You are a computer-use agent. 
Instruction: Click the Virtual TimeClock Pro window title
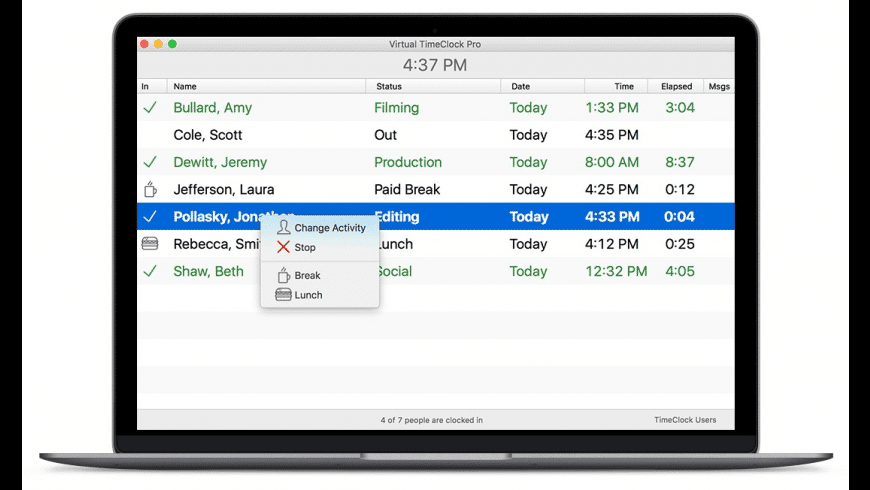click(435, 44)
